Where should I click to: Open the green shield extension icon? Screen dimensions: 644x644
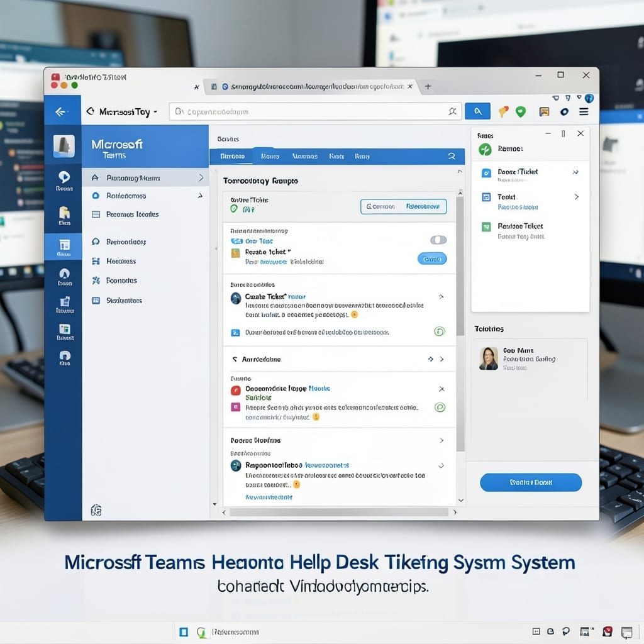(521, 111)
